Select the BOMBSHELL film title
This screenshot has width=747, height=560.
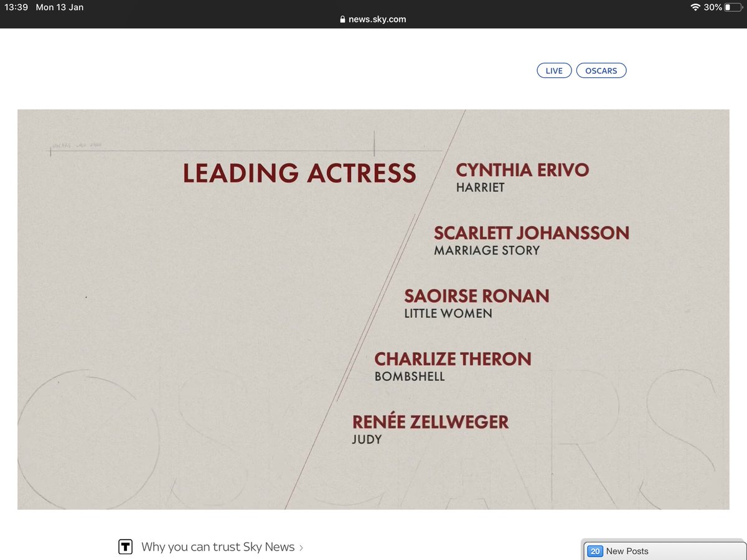coord(410,376)
